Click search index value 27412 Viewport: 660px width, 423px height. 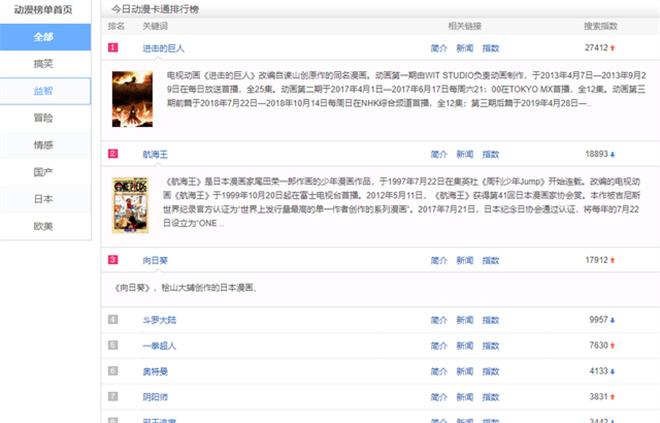596,48
